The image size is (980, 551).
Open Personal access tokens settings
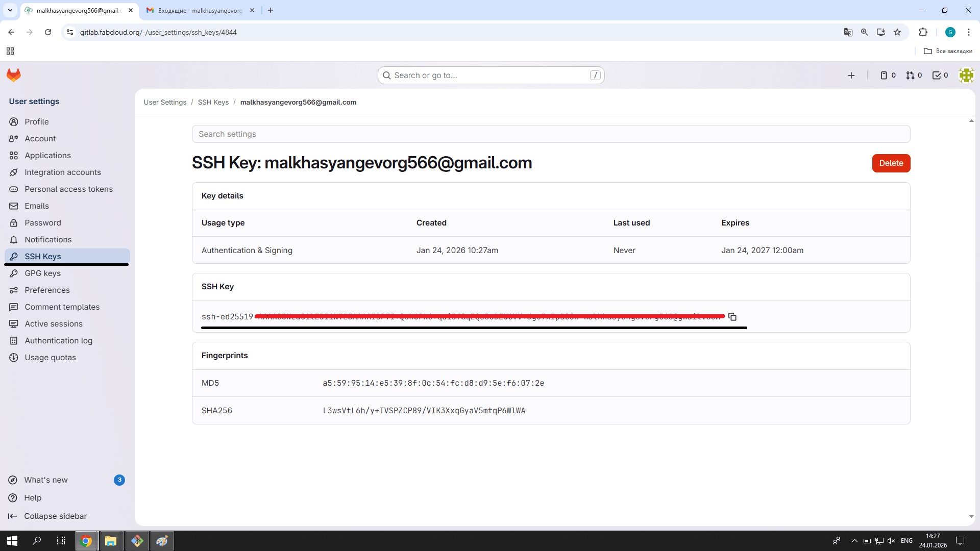tap(68, 189)
